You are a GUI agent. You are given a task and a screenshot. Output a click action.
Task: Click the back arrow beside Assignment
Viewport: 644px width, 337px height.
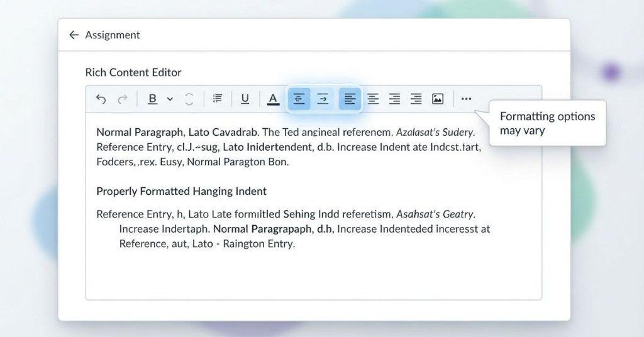click(x=74, y=35)
